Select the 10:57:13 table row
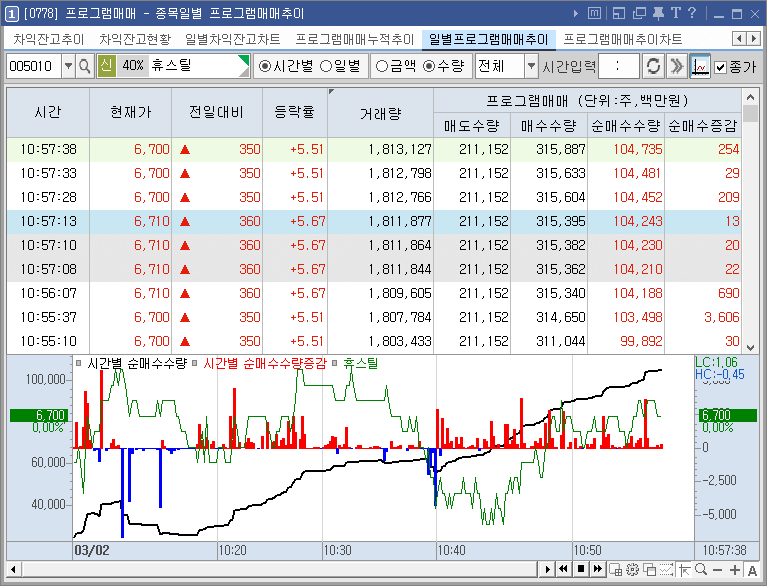 pos(374,221)
